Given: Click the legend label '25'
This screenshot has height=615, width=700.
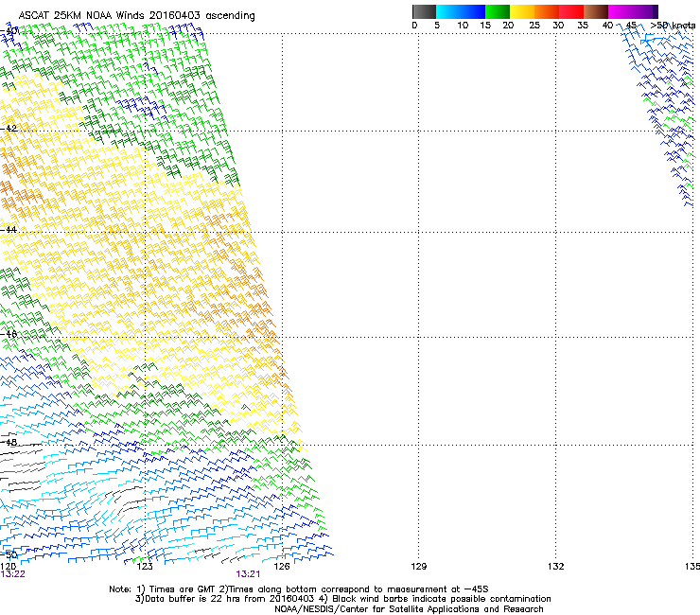Looking at the screenshot, I should click(534, 26).
